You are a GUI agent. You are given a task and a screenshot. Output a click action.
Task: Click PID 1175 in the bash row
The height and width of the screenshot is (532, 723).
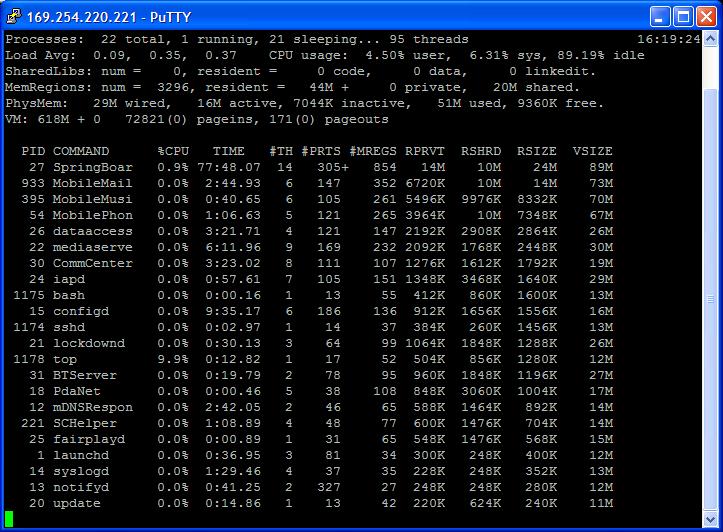(29, 295)
